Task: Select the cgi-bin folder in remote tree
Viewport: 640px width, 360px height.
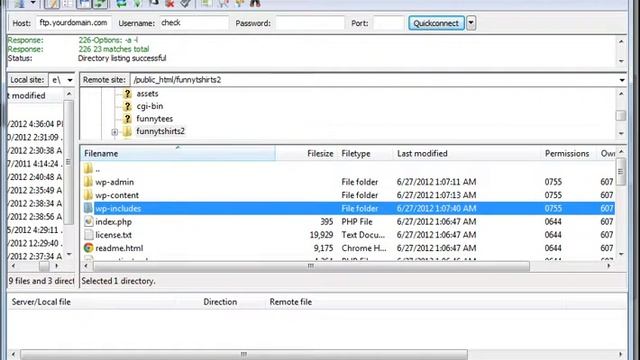Action: [x=150, y=106]
